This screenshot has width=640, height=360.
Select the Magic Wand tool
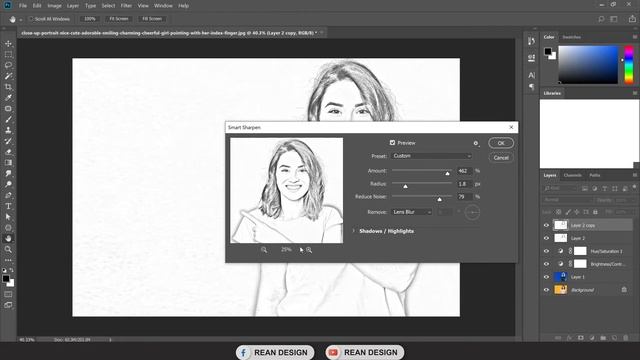(8, 76)
